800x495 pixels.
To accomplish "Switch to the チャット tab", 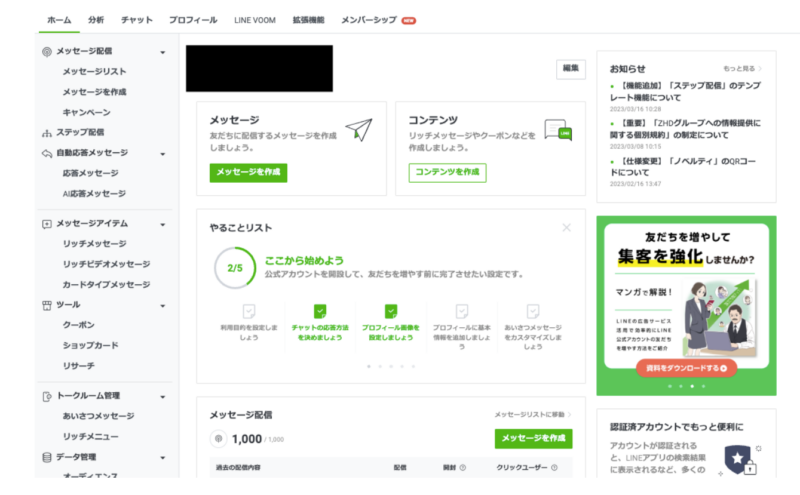I will (x=137, y=20).
